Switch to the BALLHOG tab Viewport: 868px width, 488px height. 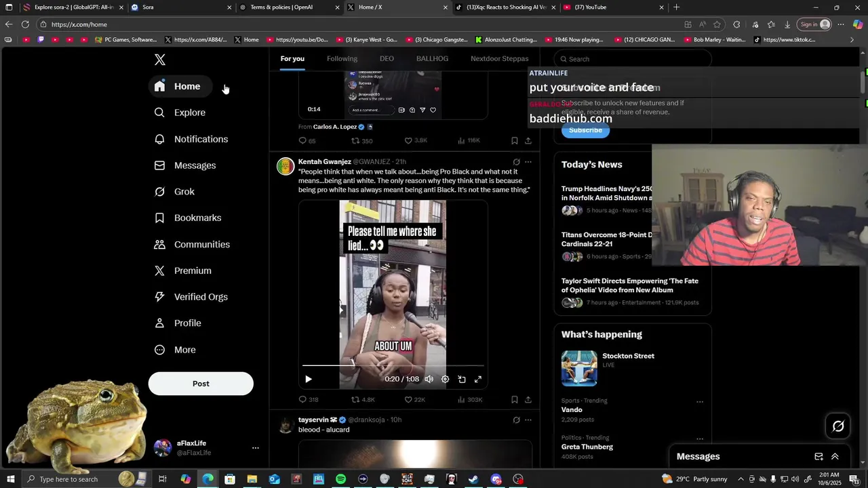tap(432, 58)
